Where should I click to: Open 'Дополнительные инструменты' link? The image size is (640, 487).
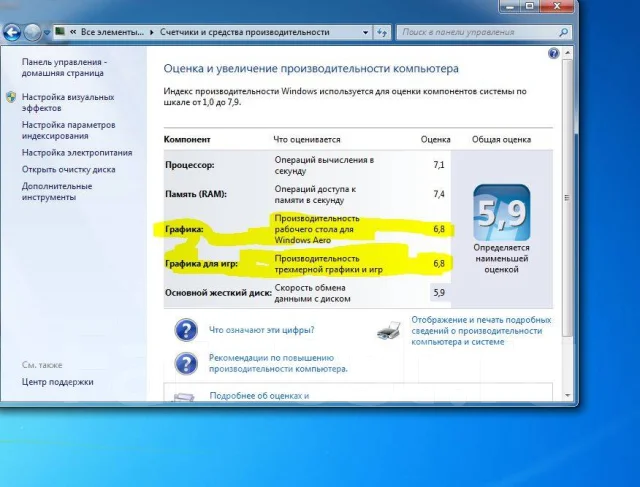(57, 191)
